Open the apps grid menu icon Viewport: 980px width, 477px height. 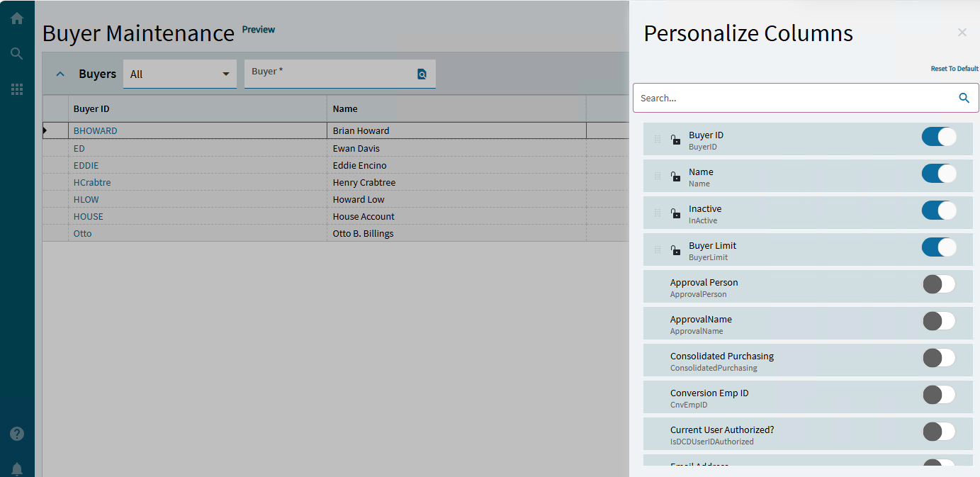[17, 89]
